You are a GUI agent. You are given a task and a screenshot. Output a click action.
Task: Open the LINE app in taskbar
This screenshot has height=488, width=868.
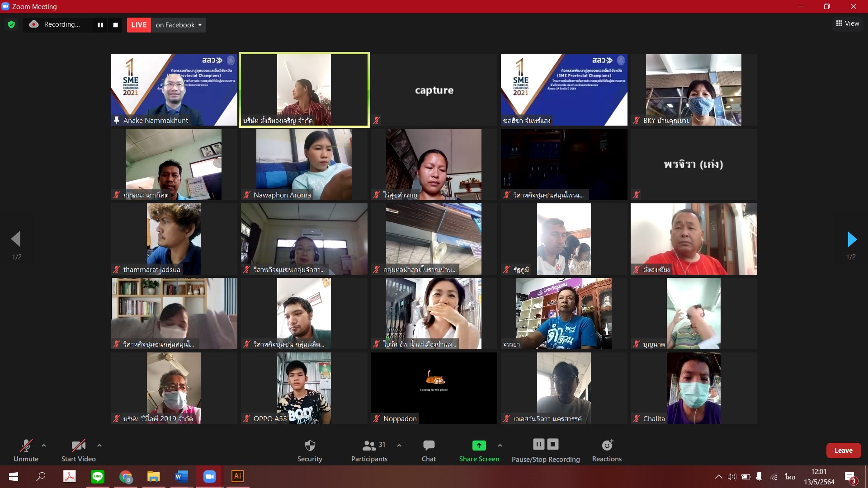pos(98,476)
